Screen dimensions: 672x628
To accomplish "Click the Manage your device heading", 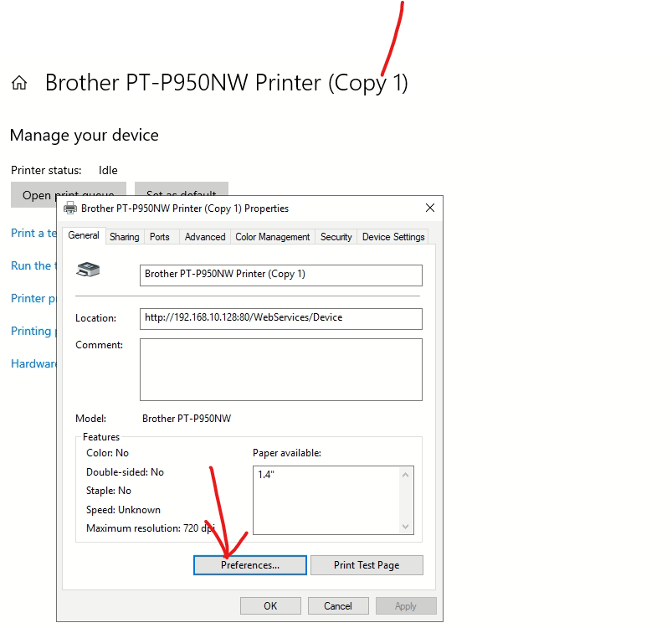I will point(85,136).
